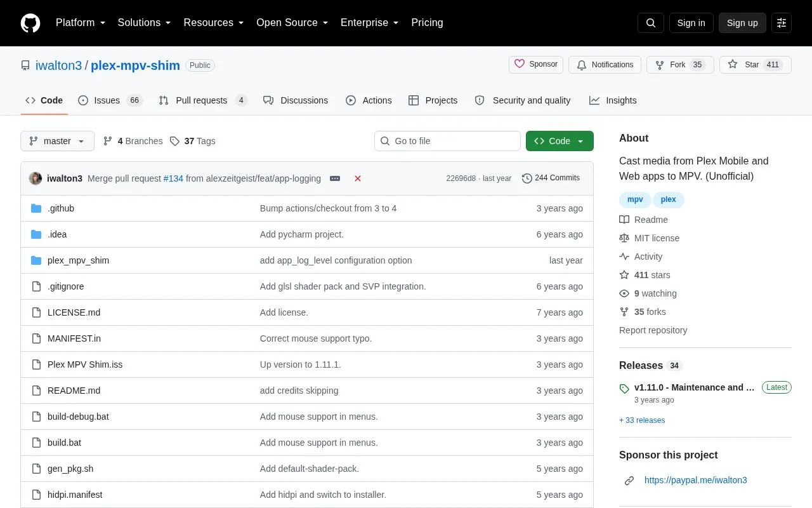This screenshot has height=508, width=812.
Task: Open the Actions tab
Action: point(369,100)
